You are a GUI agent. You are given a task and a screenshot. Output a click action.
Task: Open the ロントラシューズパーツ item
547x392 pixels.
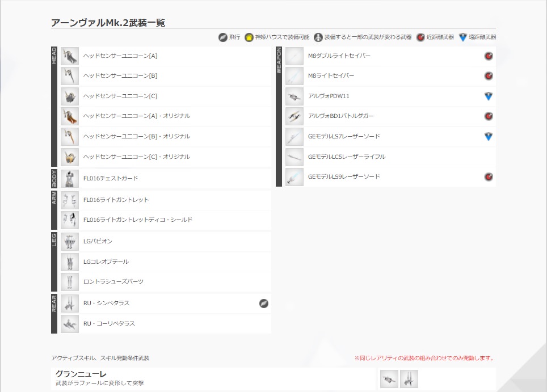point(113,282)
